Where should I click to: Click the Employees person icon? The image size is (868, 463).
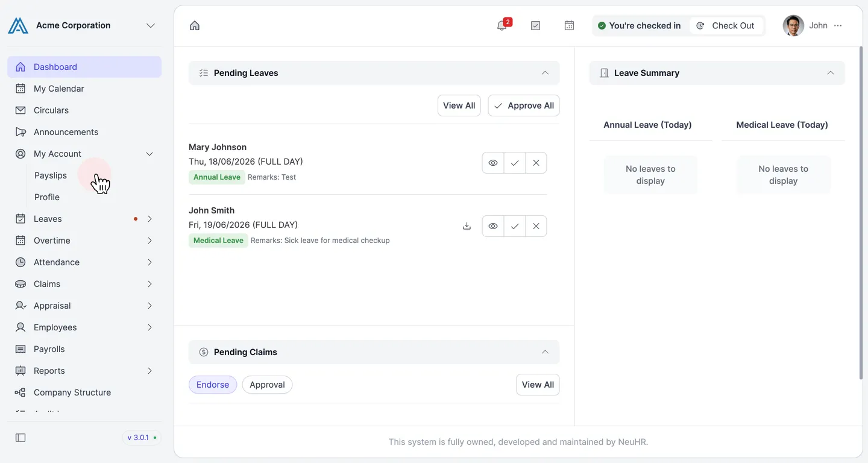[x=20, y=327]
